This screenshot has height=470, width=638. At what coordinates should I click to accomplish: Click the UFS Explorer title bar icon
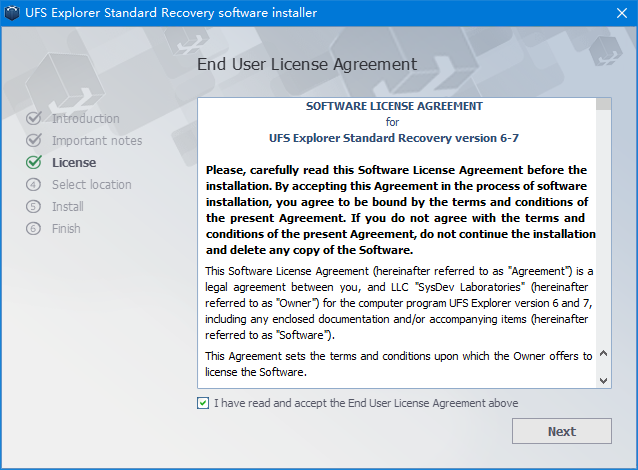(12, 13)
